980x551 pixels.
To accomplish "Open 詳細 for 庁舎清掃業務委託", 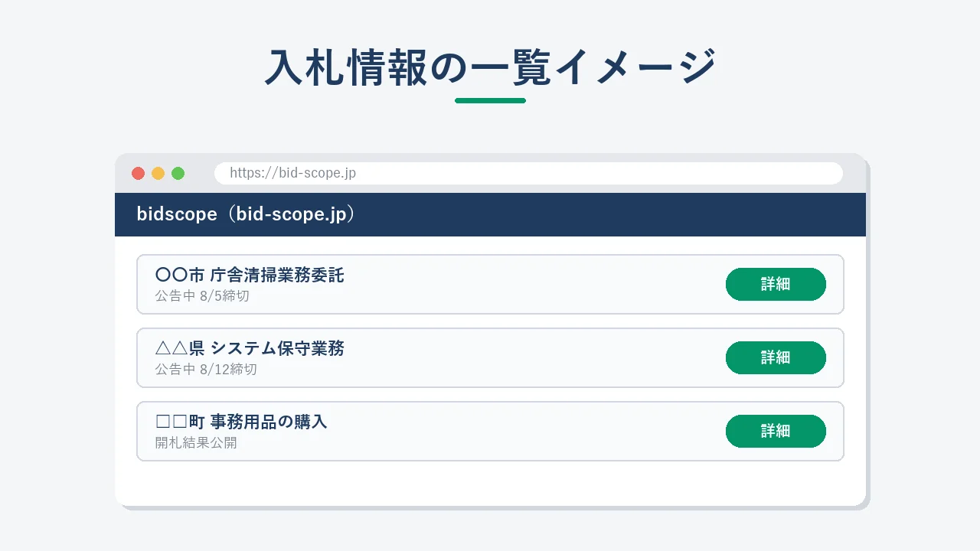I will 776,284.
